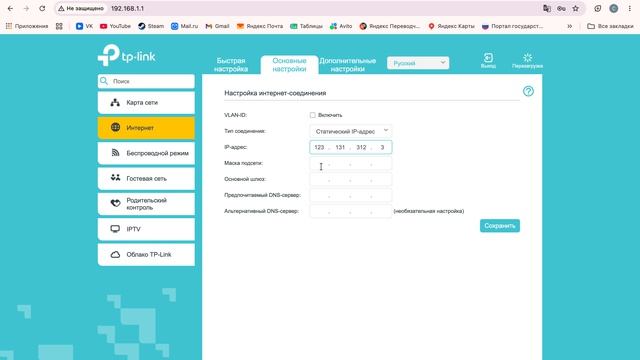Click the browser back arrow

click(x=11, y=9)
